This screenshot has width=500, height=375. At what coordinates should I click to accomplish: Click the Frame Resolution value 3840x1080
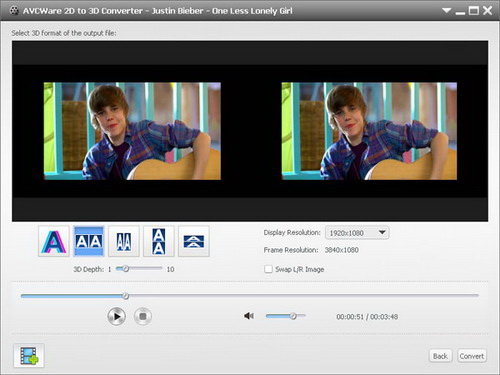(342, 250)
